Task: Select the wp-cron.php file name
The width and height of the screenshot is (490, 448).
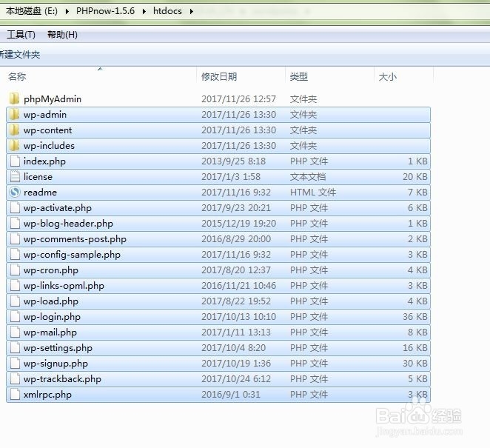Action: 51,270
